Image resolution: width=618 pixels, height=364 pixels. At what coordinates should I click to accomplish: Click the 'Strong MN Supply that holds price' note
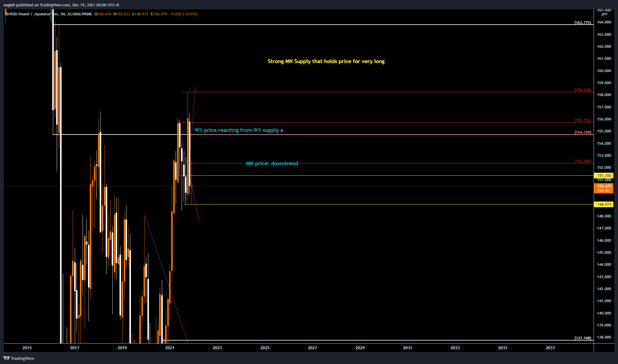pyautogui.click(x=326, y=61)
